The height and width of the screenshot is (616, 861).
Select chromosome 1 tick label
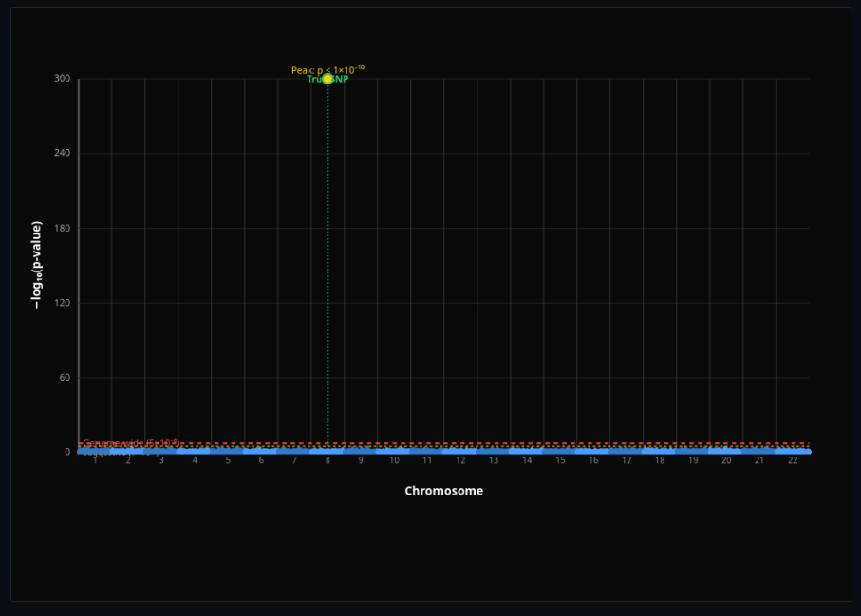[x=95, y=460]
